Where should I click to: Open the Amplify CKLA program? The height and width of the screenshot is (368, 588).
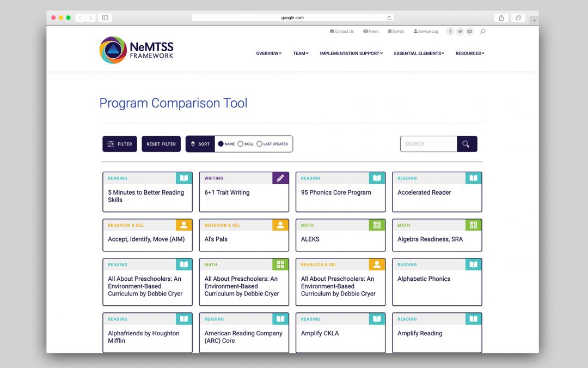[340, 333]
